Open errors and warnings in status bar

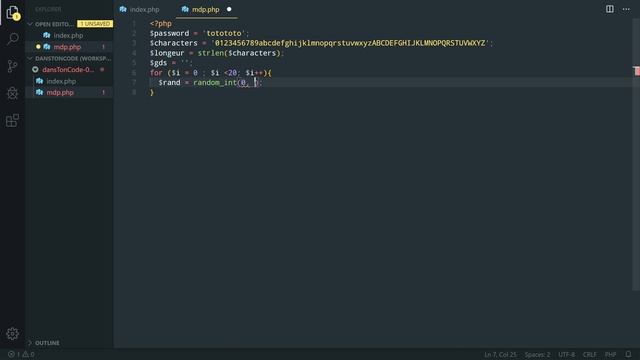21,354
